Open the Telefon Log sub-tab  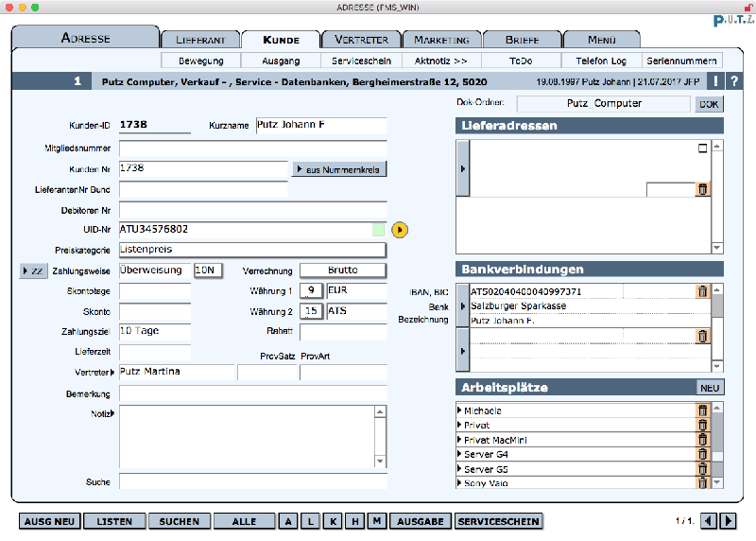[x=601, y=61]
